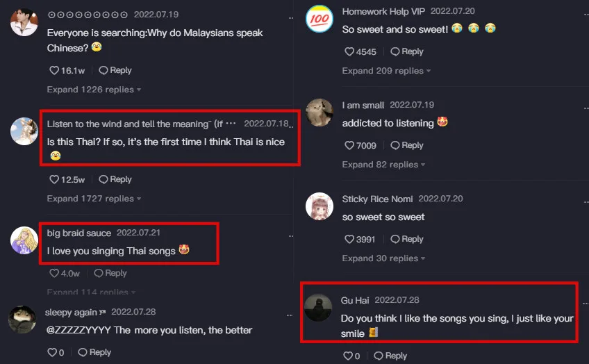Screen dimensions: 589x364
Task: Open Homework Help VIP's 100 avatar
Action: click(x=320, y=19)
